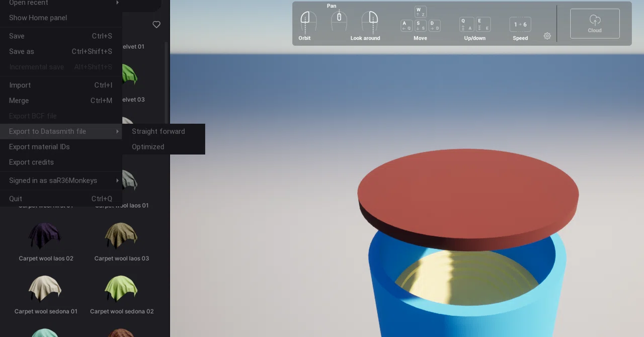Image resolution: width=644 pixels, height=337 pixels.
Task: Pick Optimized export option
Action: pos(164,147)
